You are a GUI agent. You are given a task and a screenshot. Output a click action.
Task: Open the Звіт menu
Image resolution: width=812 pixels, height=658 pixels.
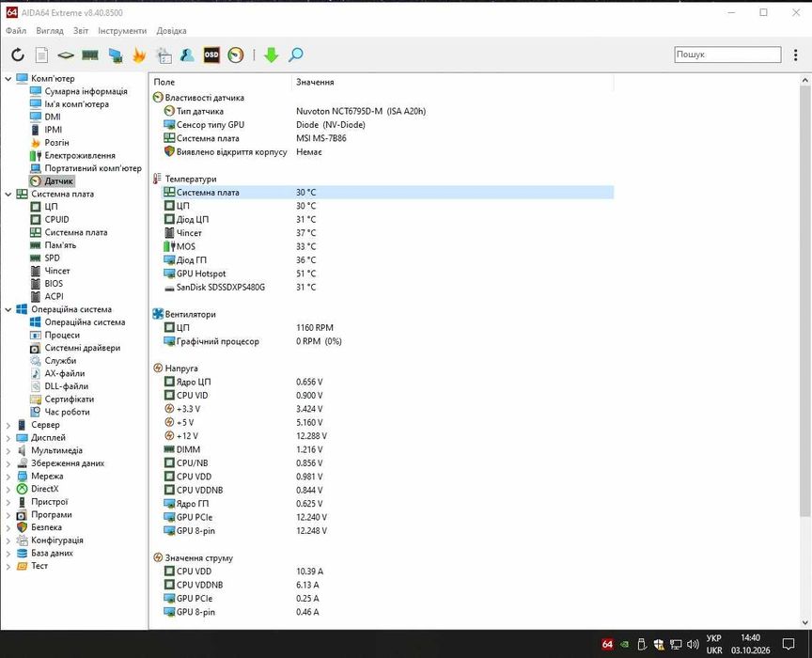point(81,31)
